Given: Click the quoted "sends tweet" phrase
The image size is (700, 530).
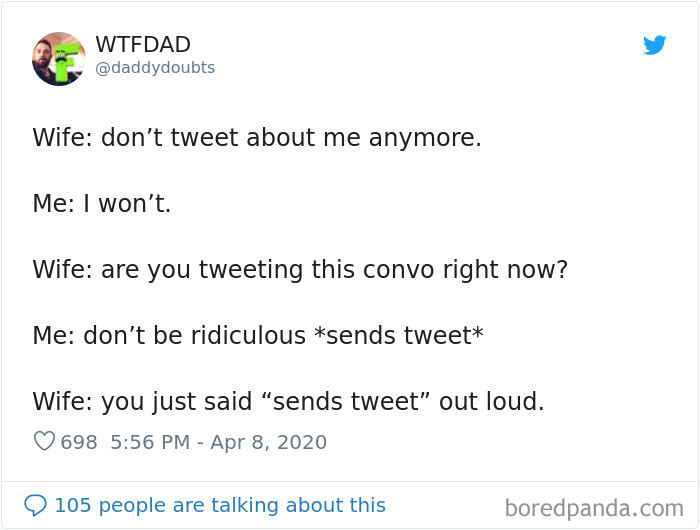Looking at the screenshot, I should (355, 402).
